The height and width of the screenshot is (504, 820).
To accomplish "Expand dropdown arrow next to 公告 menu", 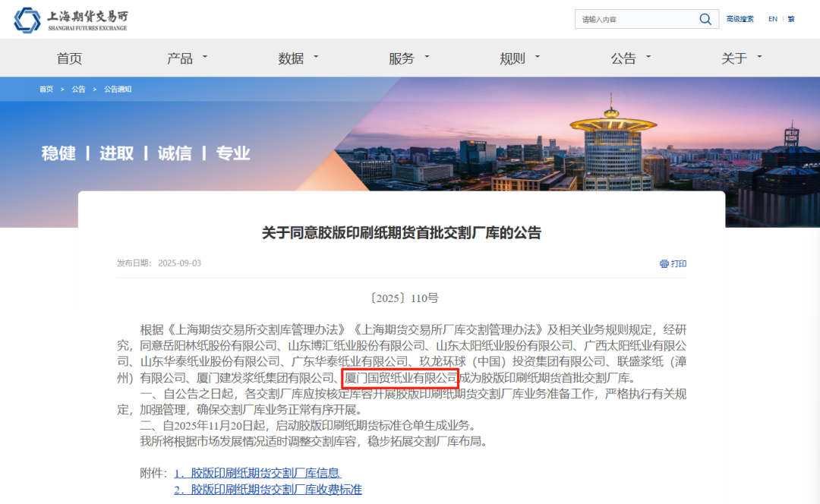I will tap(648, 56).
